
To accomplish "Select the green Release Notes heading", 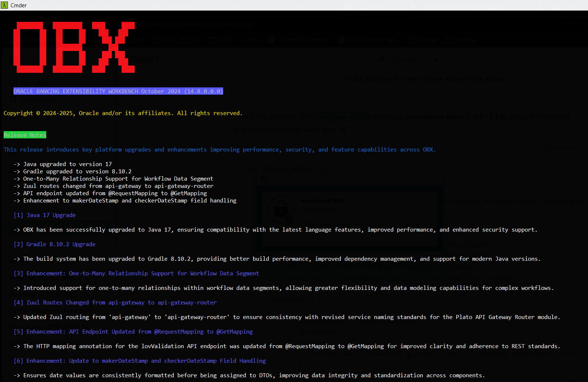I will (25, 135).
